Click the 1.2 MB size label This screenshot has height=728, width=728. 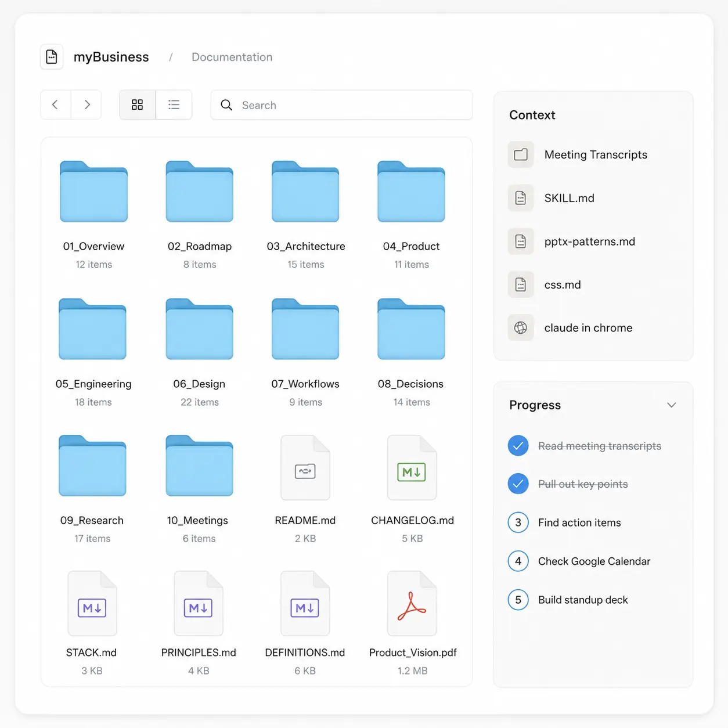coord(412,671)
